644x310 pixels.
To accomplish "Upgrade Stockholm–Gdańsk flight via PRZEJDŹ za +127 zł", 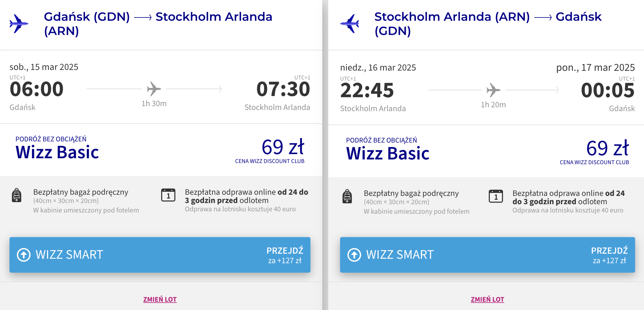I will [609, 255].
